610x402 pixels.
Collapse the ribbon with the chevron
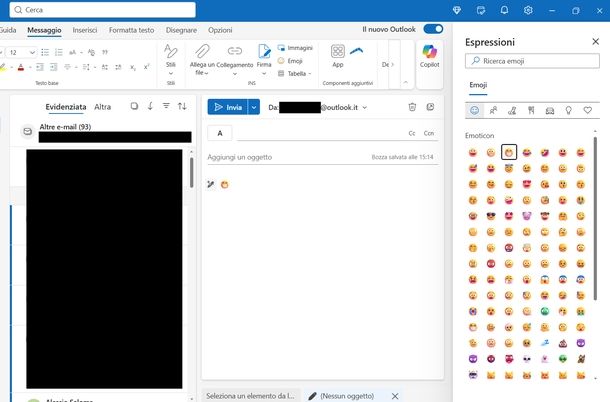[406, 82]
